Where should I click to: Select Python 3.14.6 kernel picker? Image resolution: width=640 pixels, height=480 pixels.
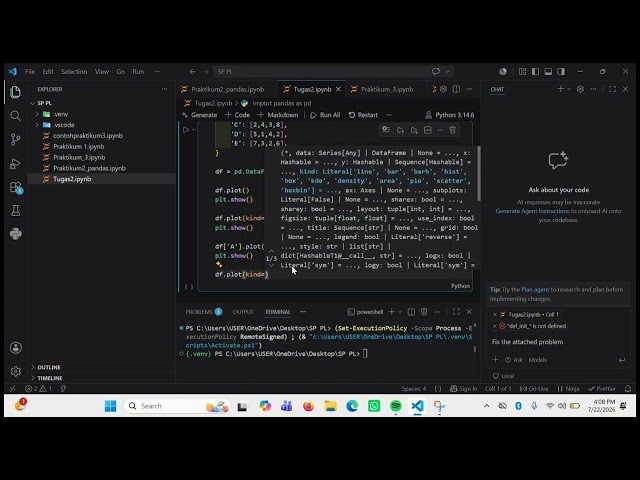coord(450,115)
